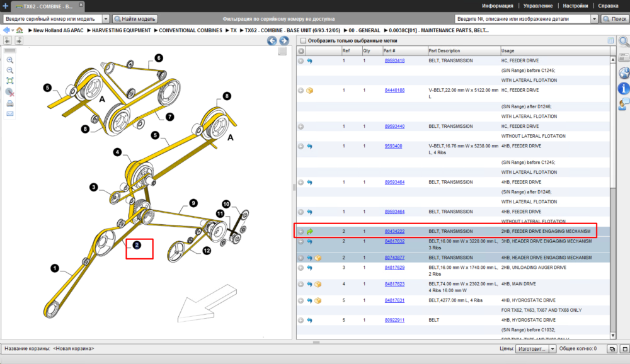Go to the previous diagram page arrow
Image resolution: width=630 pixels, height=364 pixels.
[x=272, y=40]
